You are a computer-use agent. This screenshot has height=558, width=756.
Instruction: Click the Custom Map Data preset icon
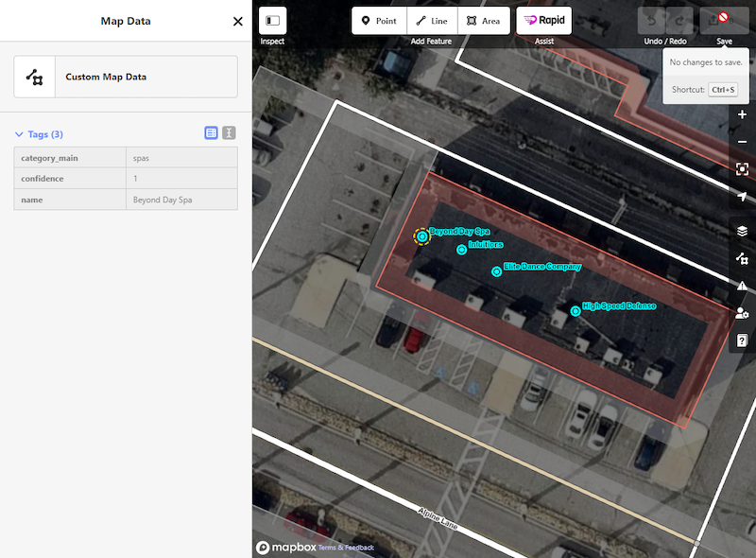click(35, 77)
